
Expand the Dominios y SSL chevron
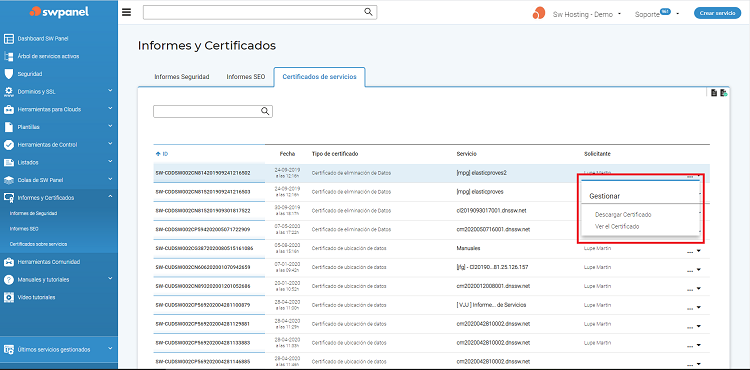click(x=110, y=90)
